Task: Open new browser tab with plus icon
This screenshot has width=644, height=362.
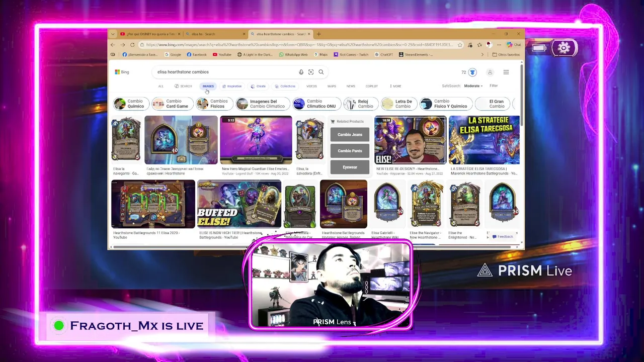Action: tap(318, 34)
